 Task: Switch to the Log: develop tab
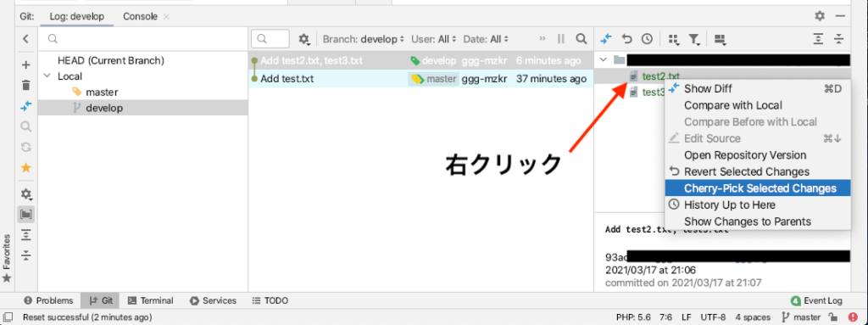coord(77,17)
